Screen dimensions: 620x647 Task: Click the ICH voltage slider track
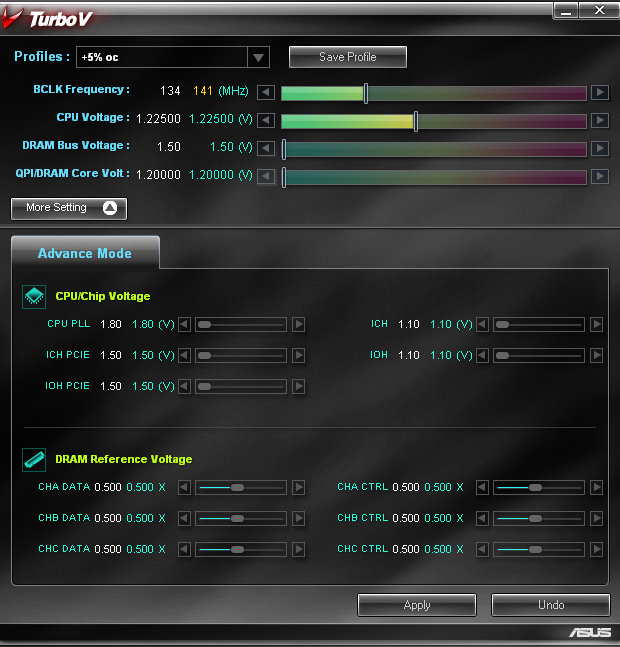(539, 324)
